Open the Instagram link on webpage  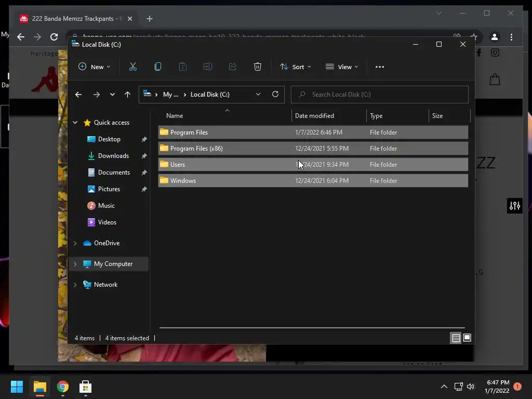(x=495, y=52)
